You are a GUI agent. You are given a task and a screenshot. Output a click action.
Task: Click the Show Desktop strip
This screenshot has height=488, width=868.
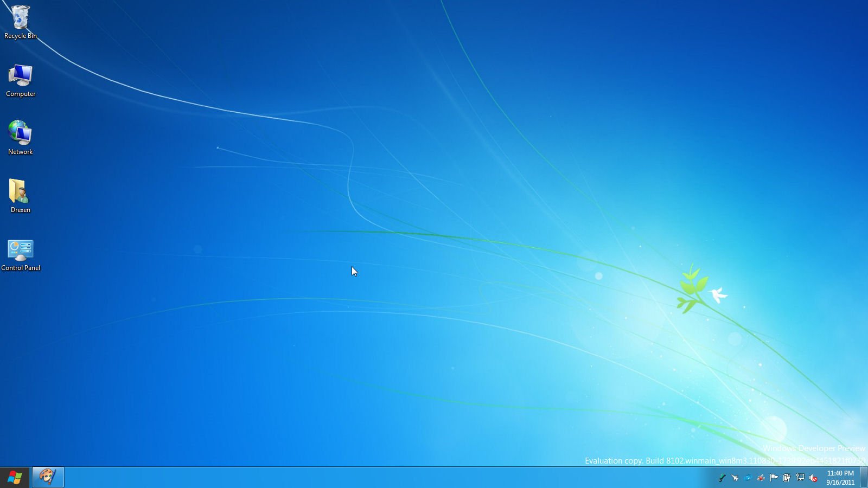click(x=864, y=477)
